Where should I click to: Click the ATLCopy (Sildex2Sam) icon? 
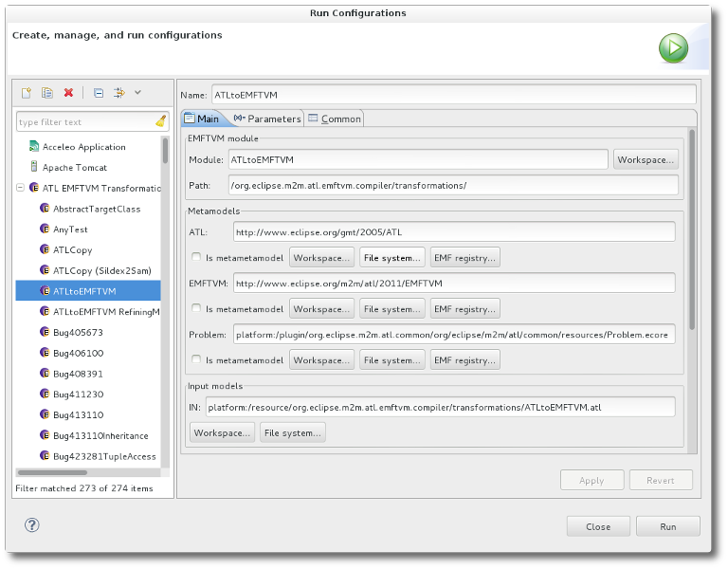tap(45, 270)
